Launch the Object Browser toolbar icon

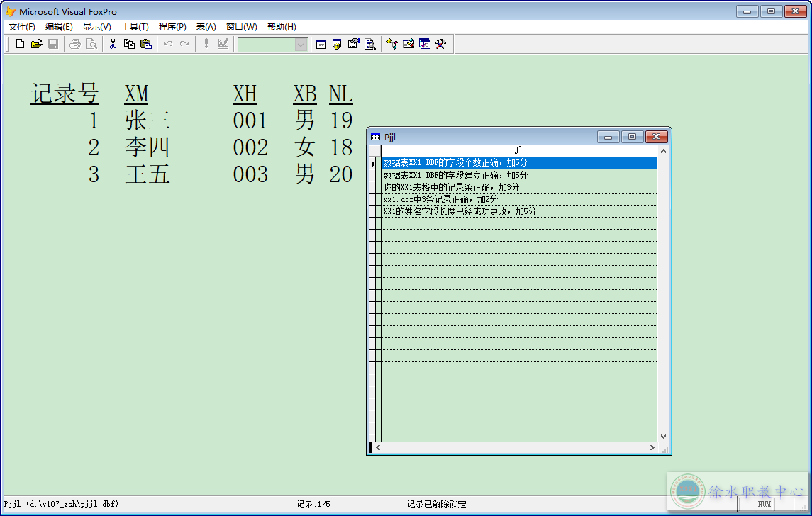coord(408,44)
